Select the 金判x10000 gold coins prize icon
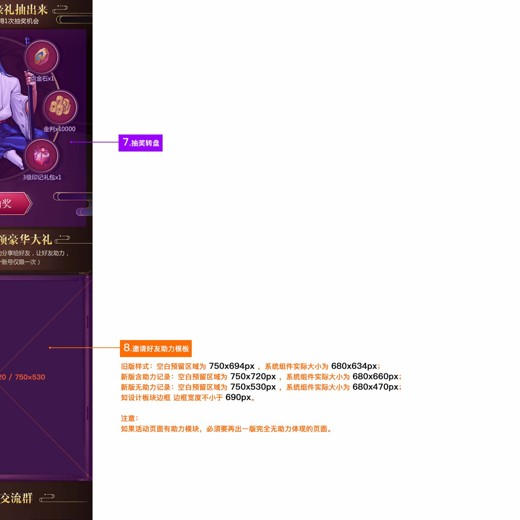Viewport: 520px width, 520px height. pyautogui.click(x=60, y=107)
